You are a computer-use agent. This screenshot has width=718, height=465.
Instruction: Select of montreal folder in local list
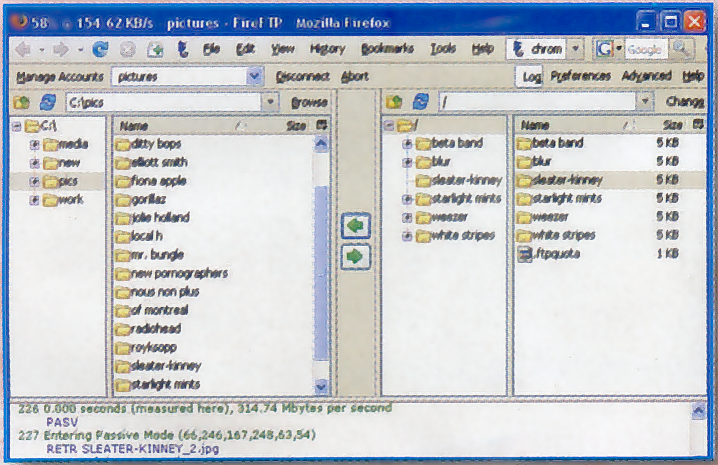(152, 311)
